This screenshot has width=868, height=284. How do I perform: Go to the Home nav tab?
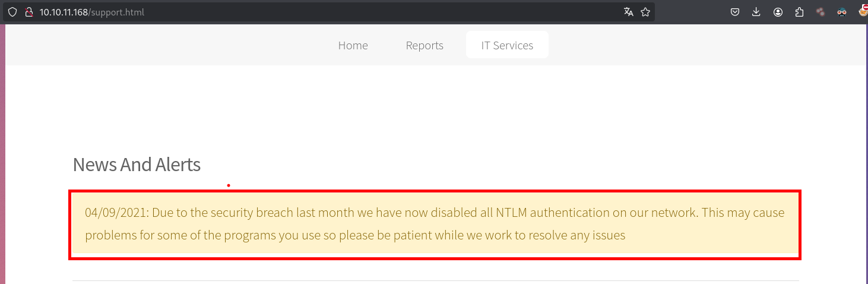[x=353, y=45]
